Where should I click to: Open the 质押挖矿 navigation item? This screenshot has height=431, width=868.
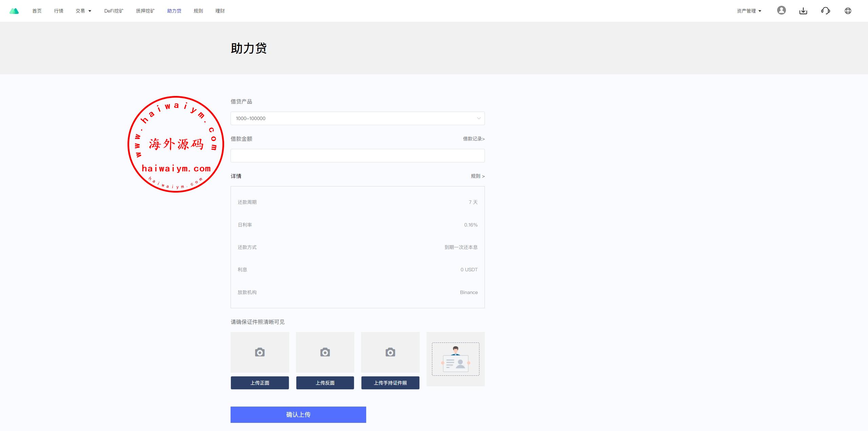point(145,11)
